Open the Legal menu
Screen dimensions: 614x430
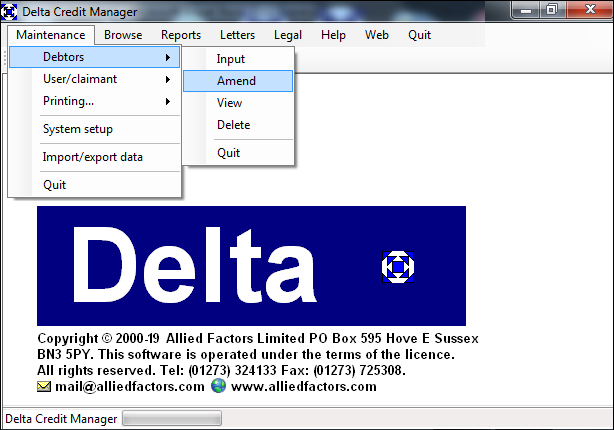(288, 35)
